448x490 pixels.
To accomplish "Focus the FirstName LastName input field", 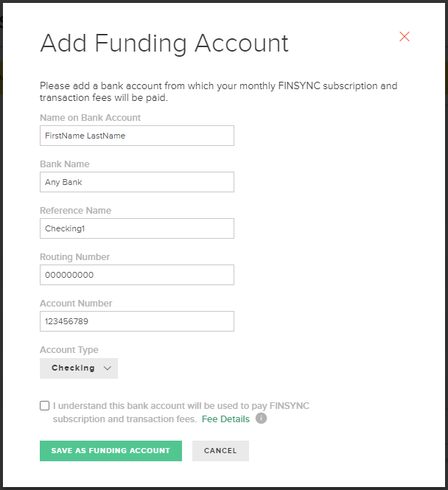I will pyautogui.click(x=137, y=136).
